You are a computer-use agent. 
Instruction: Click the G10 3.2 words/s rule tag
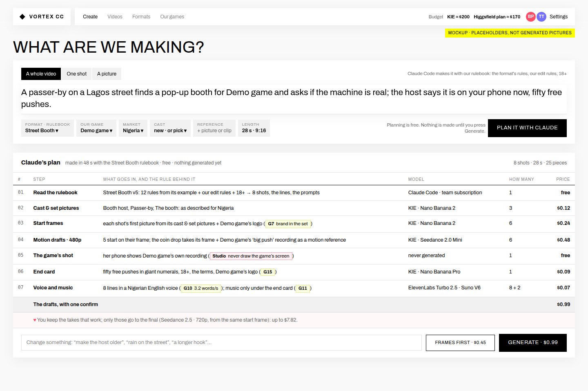tap(201, 288)
